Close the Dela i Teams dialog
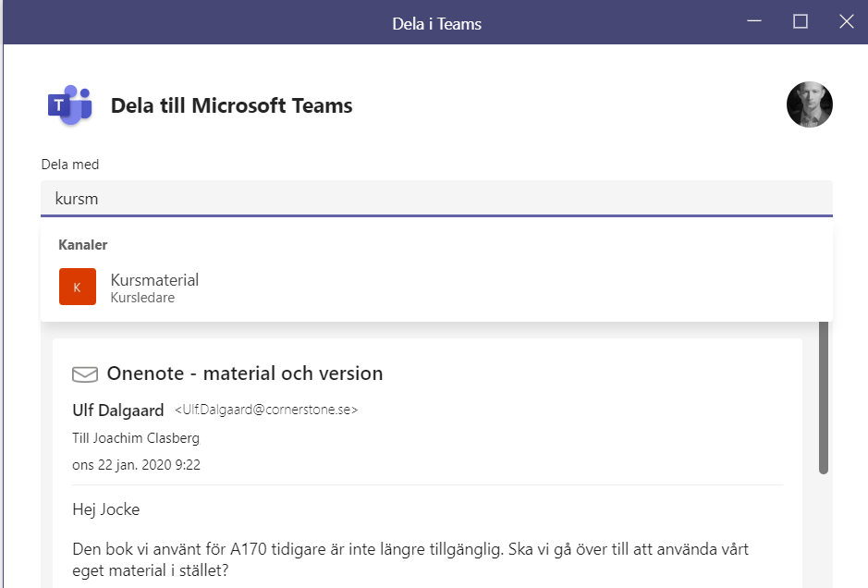 tap(846, 22)
